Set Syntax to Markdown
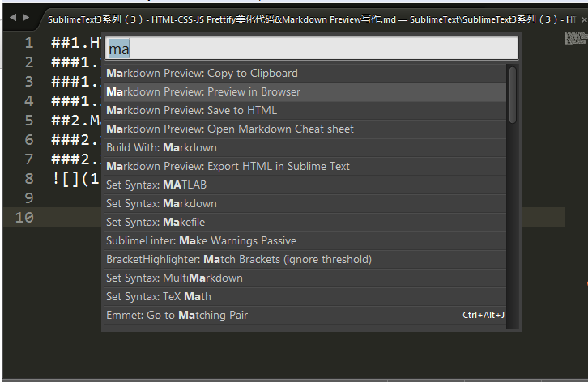 point(305,204)
